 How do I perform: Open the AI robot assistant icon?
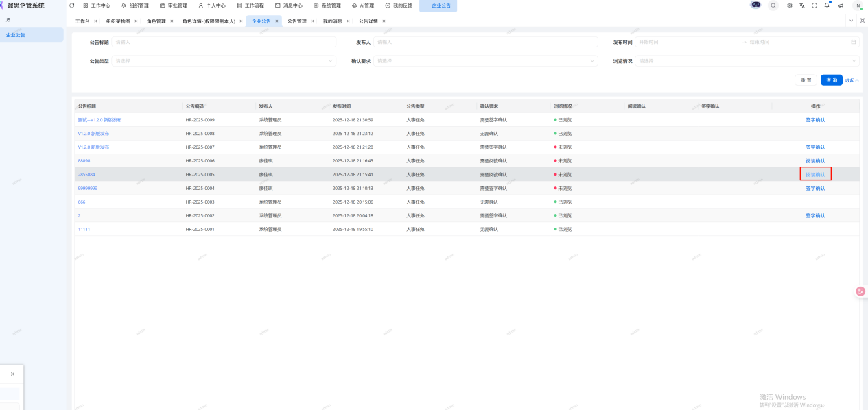(756, 5)
